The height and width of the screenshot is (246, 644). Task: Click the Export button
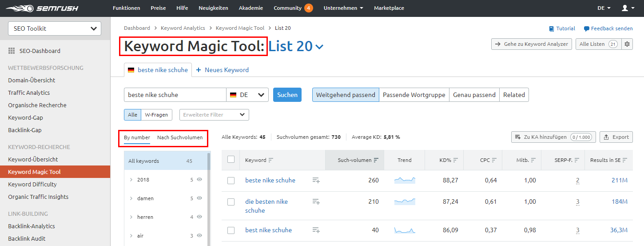coord(616,137)
